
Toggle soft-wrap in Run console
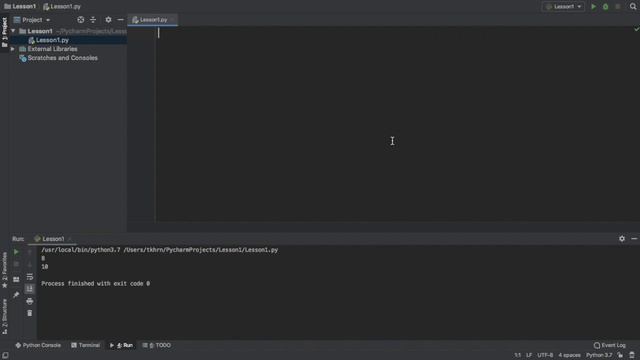pyautogui.click(x=29, y=277)
